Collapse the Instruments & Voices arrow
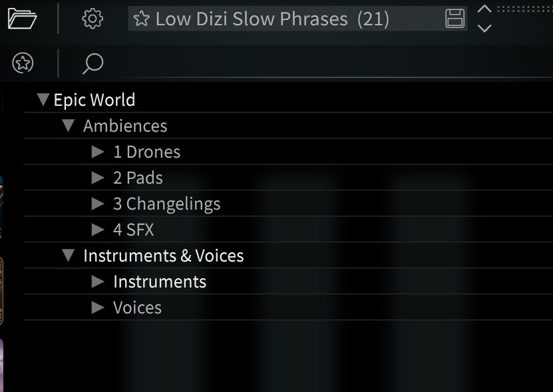 tap(68, 256)
